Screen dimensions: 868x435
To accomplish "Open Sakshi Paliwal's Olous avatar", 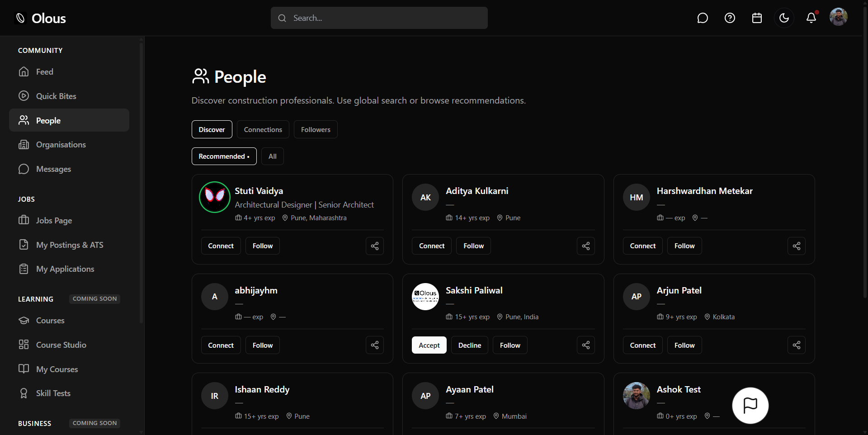I will pyautogui.click(x=425, y=297).
